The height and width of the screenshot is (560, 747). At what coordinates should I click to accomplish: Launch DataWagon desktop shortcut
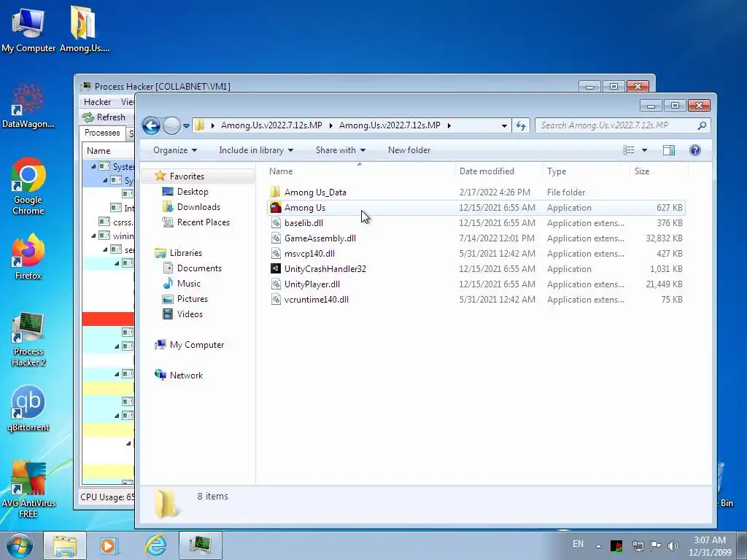click(x=28, y=106)
